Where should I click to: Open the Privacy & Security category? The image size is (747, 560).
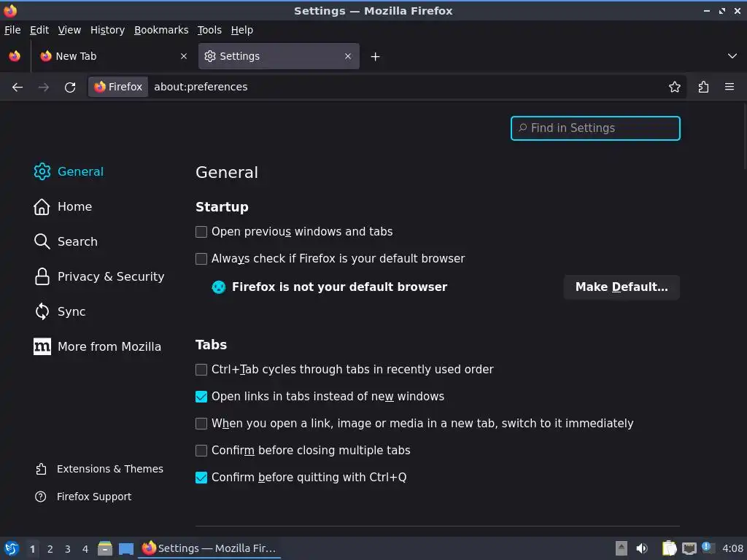(99, 276)
